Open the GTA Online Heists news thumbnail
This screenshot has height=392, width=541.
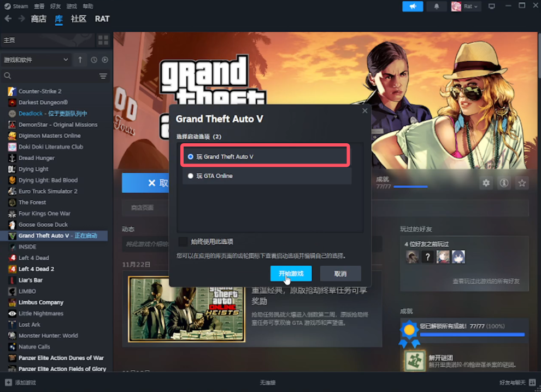(187, 309)
